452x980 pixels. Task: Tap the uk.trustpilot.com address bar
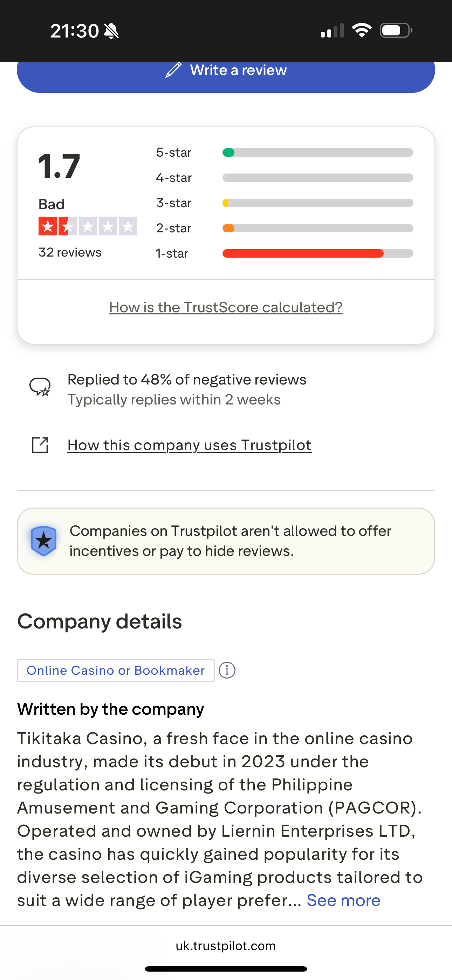(x=226, y=946)
